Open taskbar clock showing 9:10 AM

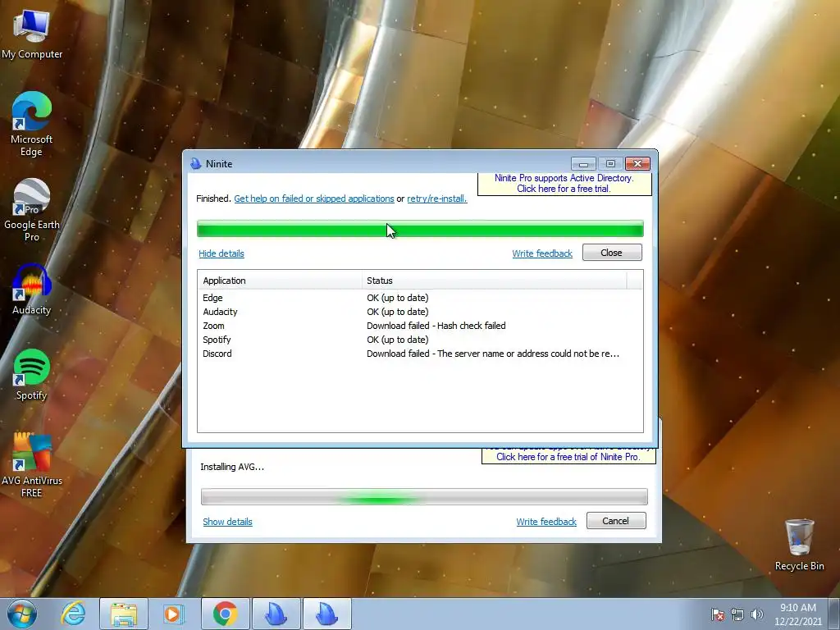pos(797,614)
